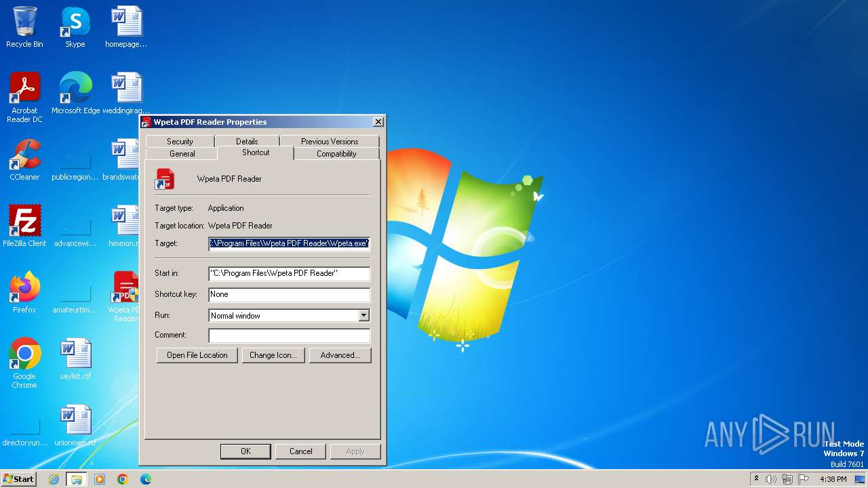Open the media player taskbar icon
Image resolution: width=868 pixels, height=488 pixels.
[100, 479]
